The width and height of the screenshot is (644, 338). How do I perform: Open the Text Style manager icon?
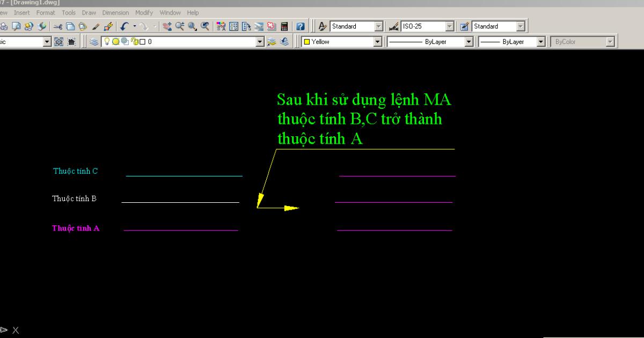point(323,26)
